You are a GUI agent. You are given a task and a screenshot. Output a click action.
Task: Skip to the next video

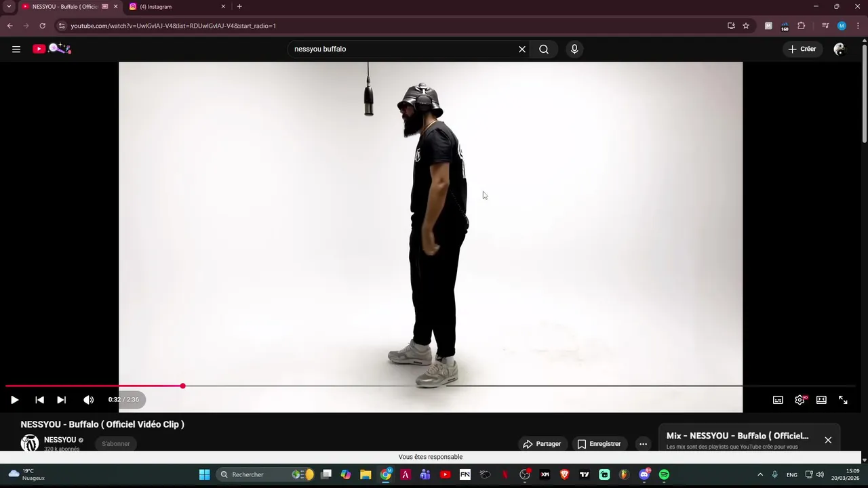click(61, 400)
